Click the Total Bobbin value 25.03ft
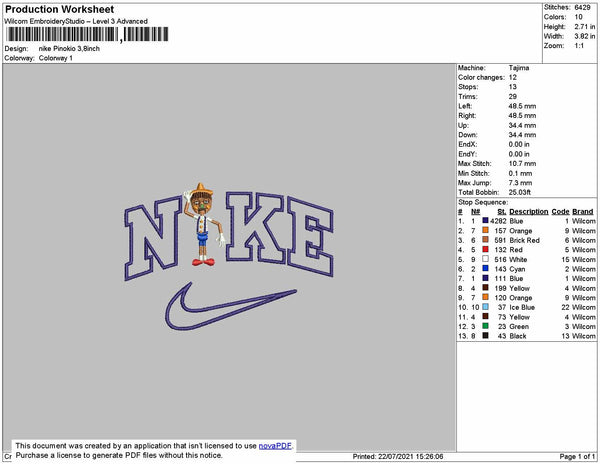 tap(520, 192)
